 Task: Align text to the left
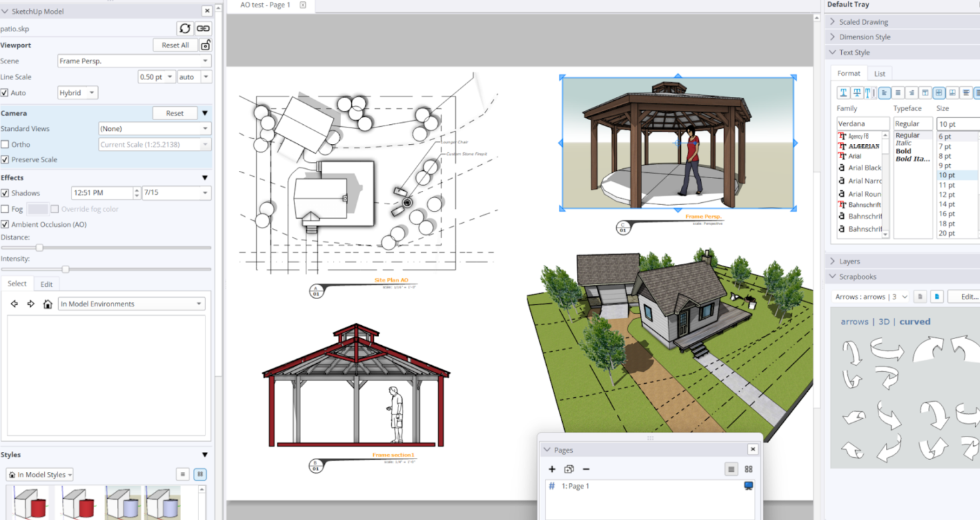[885, 93]
